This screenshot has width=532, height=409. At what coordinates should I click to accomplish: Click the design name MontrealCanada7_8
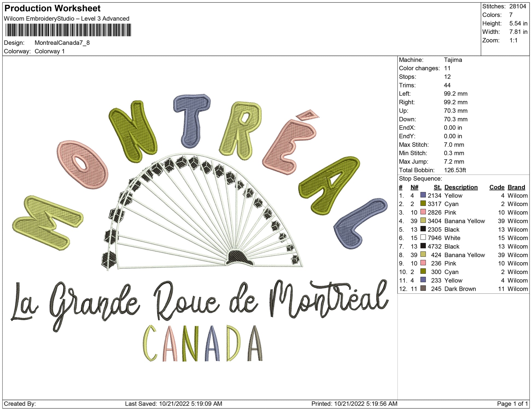click(62, 43)
